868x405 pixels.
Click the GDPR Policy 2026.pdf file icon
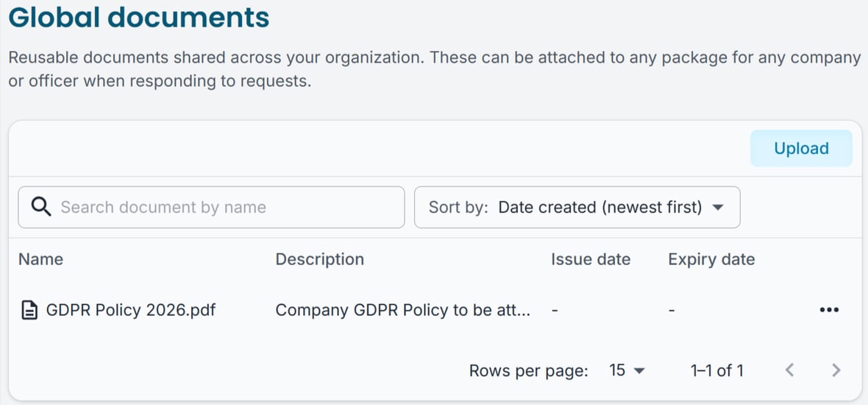29,310
